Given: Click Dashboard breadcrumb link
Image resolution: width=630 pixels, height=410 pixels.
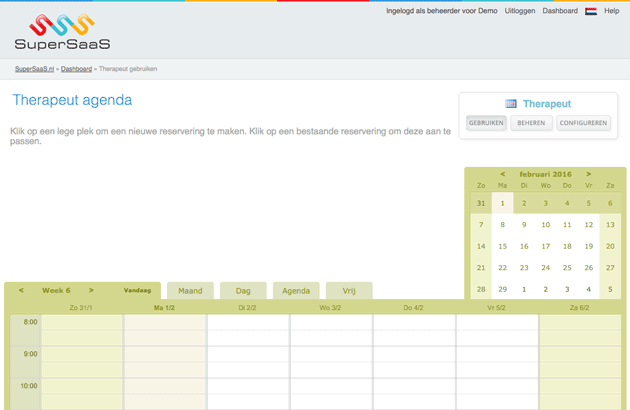Looking at the screenshot, I should [76, 69].
